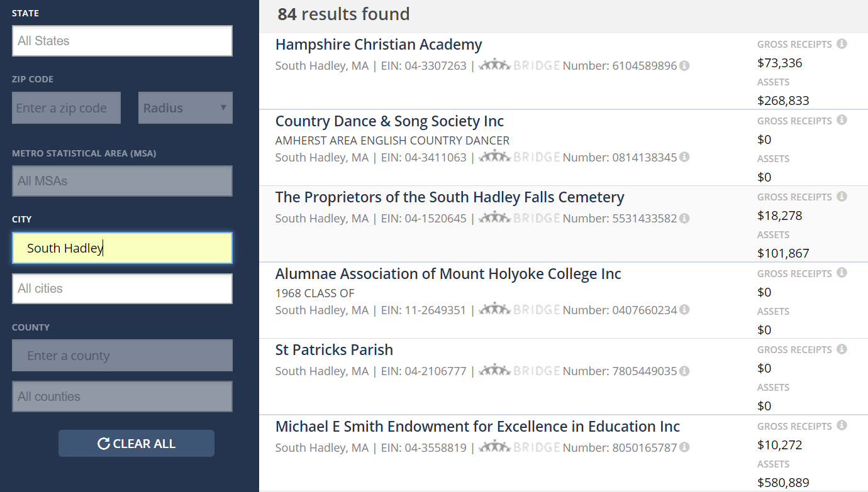Open the All cities selector
The height and width of the screenshot is (492, 868).
tap(122, 289)
